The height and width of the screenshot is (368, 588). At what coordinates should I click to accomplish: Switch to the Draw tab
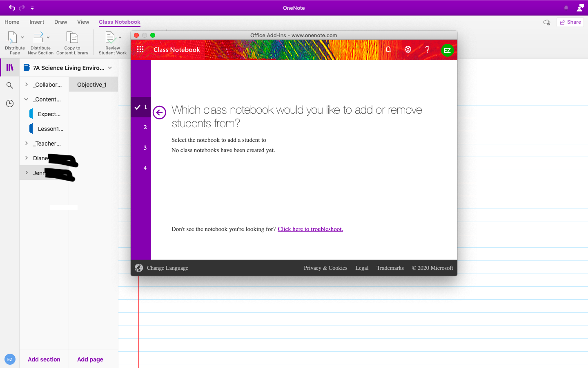coord(61,22)
